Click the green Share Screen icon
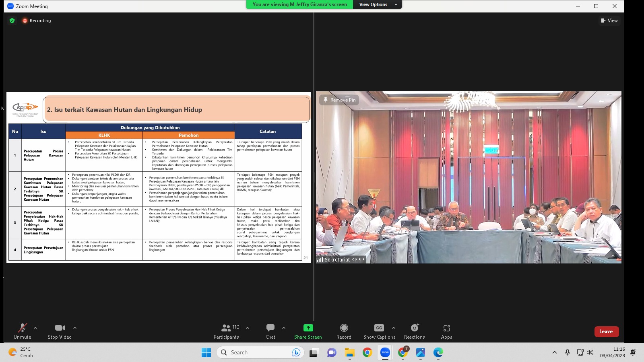 [x=308, y=328]
